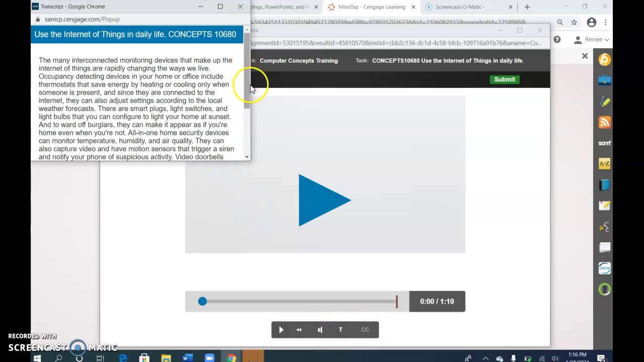This screenshot has height=362, width=644.
Task: Click the large blue play button on video
Action: point(325,200)
